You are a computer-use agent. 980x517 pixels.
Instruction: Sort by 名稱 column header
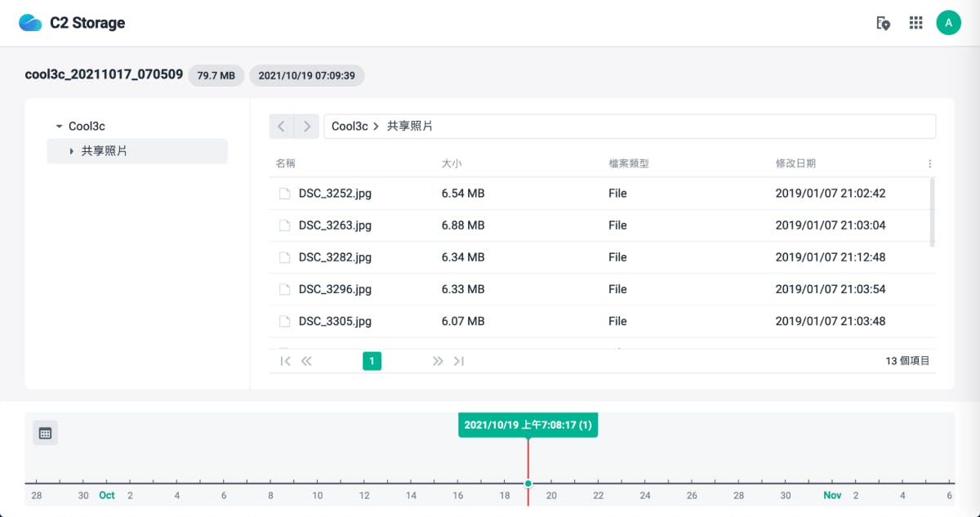coord(286,164)
